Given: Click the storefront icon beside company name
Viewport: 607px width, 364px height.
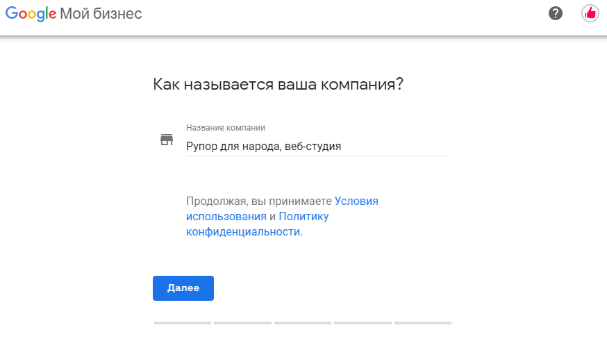Looking at the screenshot, I should (167, 140).
